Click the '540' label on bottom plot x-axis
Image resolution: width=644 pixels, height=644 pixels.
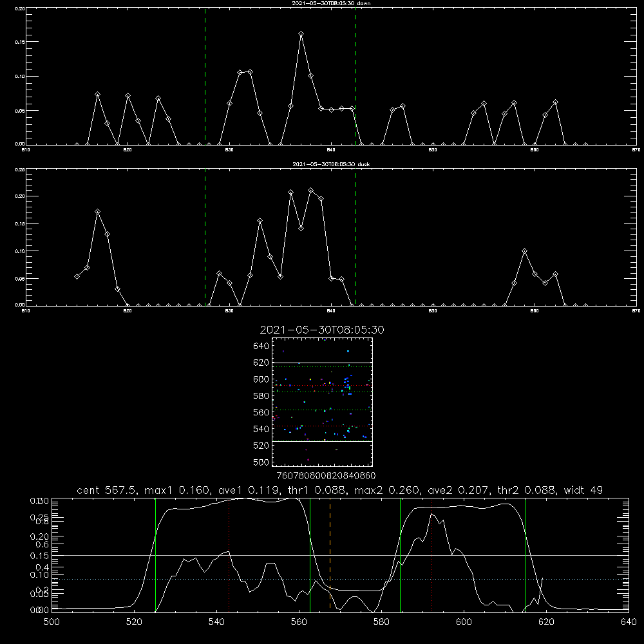[216, 622]
